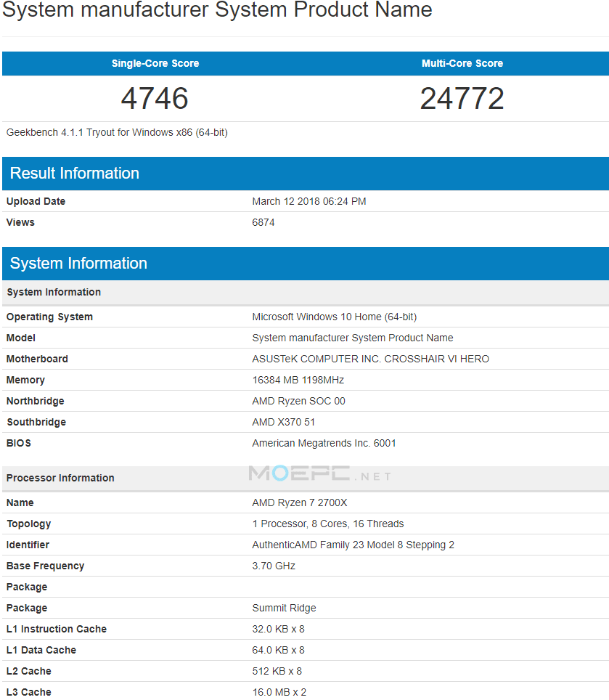Click the 'Processor Information' subheading
This screenshot has width=609, height=700.
click(60, 478)
